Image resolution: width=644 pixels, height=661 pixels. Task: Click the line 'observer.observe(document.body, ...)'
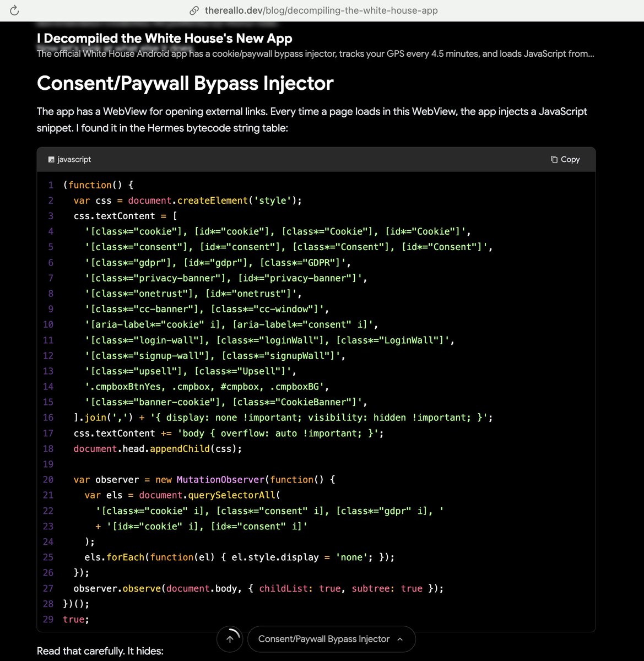click(258, 588)
